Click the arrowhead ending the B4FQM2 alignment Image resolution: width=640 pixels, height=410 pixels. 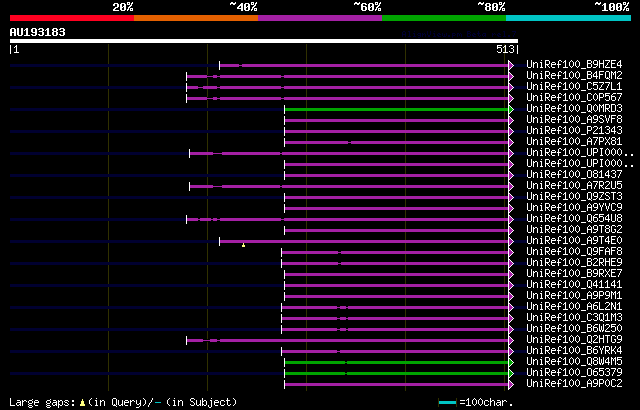click(x=511, y=76)
